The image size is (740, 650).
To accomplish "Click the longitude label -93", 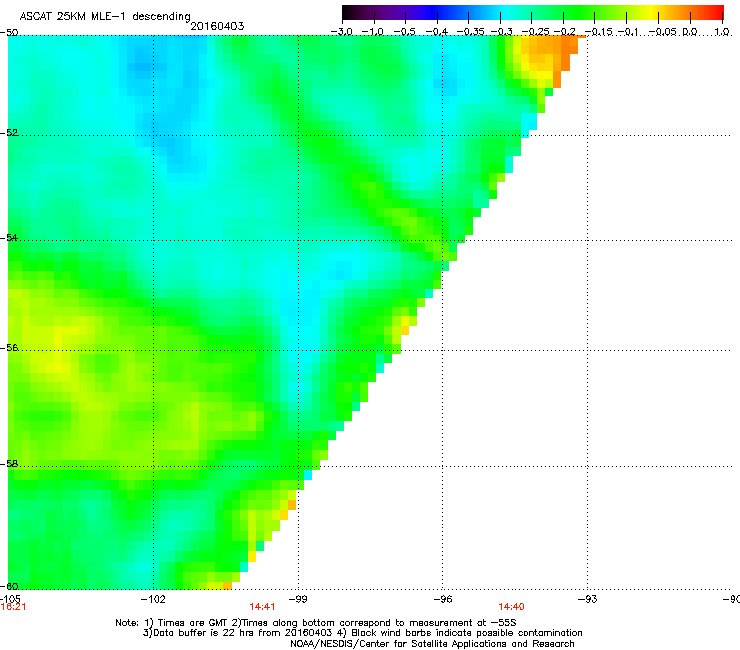I will click(x=588, y=599).
